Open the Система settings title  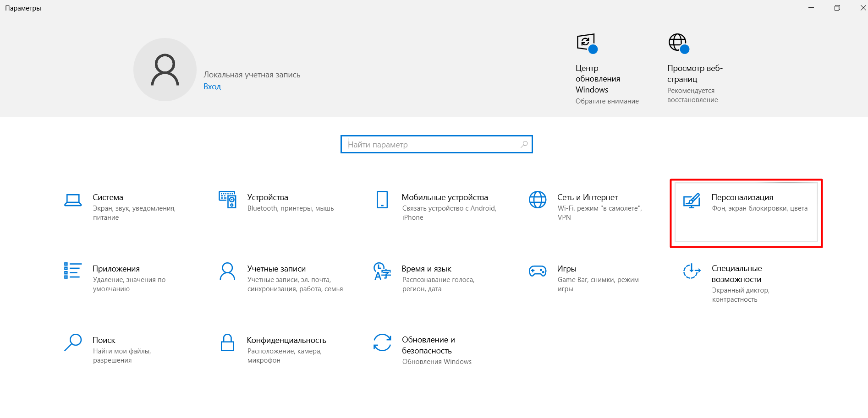[x=108, y=197]
